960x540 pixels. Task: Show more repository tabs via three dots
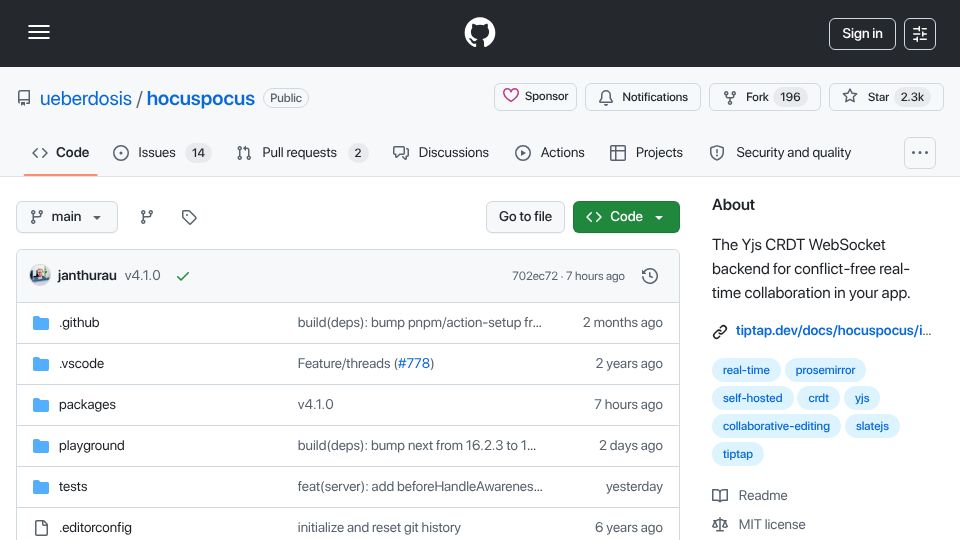click(920, 152)
